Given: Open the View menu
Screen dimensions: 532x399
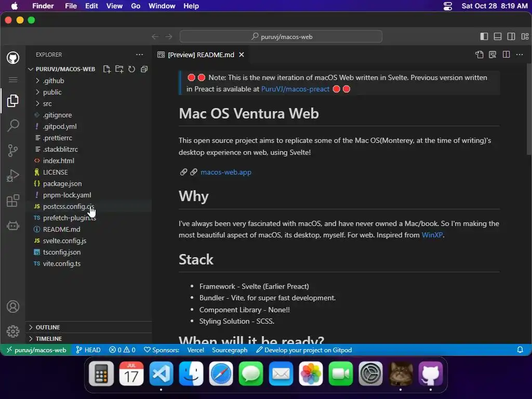Looking at the screenshot, I should click(114, 6).
